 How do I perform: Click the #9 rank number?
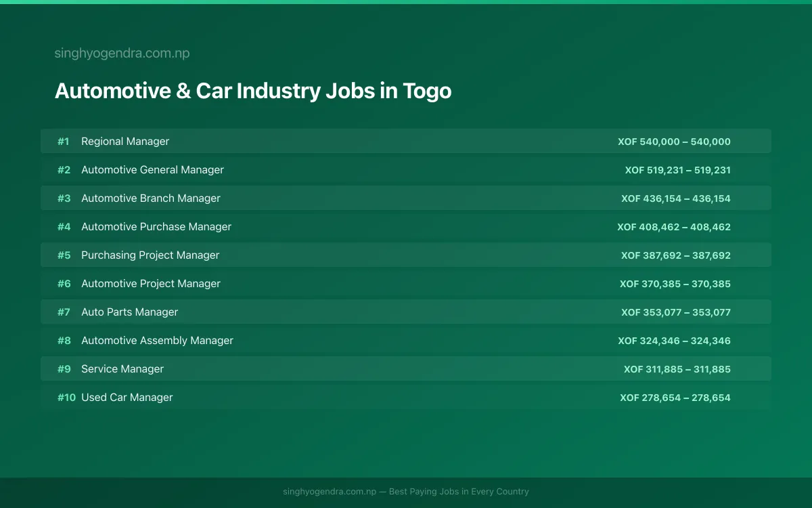[64, 369]
